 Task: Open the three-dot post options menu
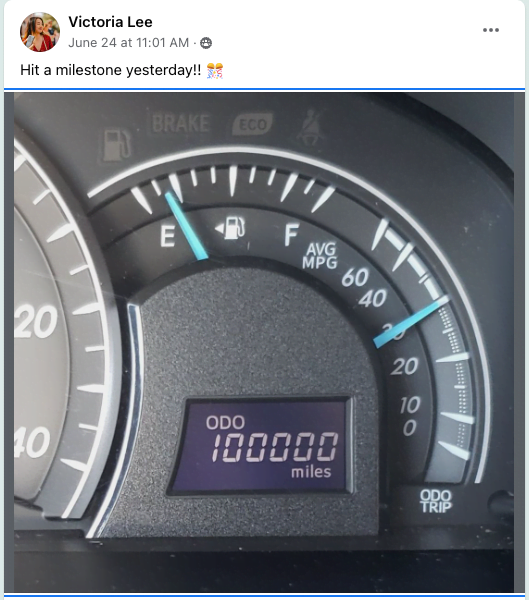point(490,30)
